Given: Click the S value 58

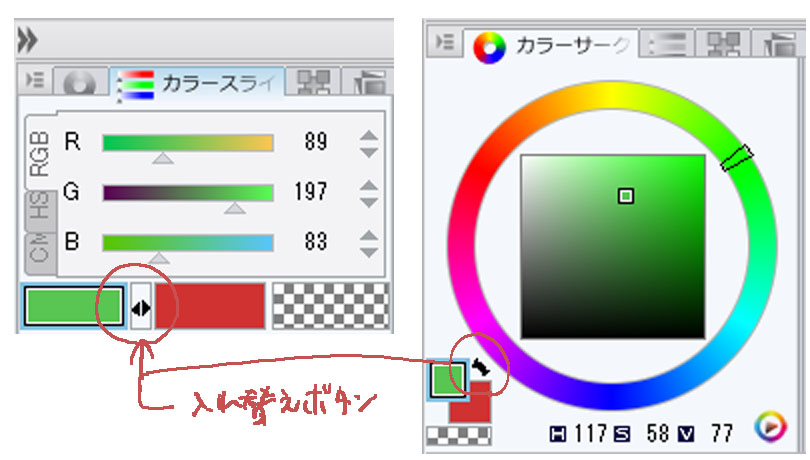Looking at the screenshot, I should coord(659,433).
